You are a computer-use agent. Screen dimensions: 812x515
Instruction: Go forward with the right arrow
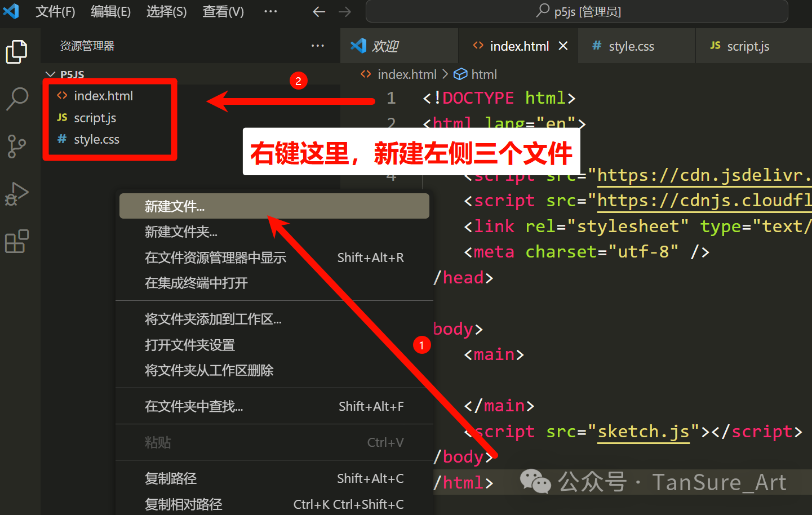tap(345, 12)
